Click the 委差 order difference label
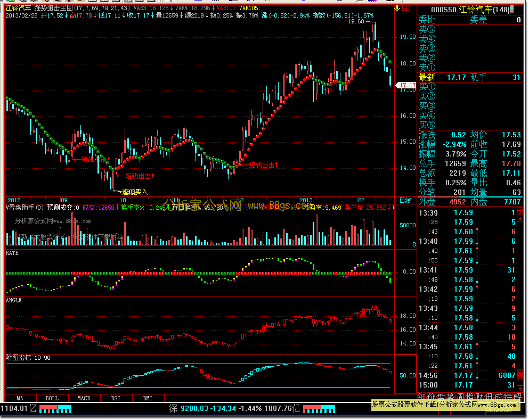 point(478,20)
